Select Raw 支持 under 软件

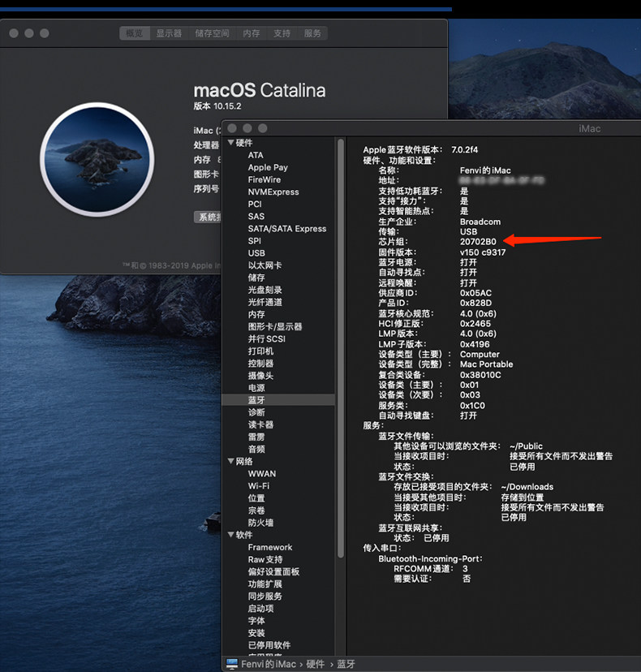265,560
